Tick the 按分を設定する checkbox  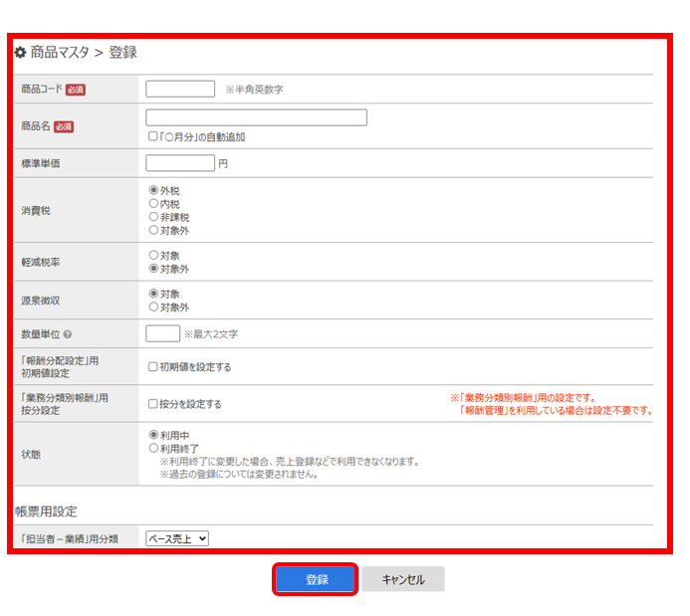click(x=153, y=404)
